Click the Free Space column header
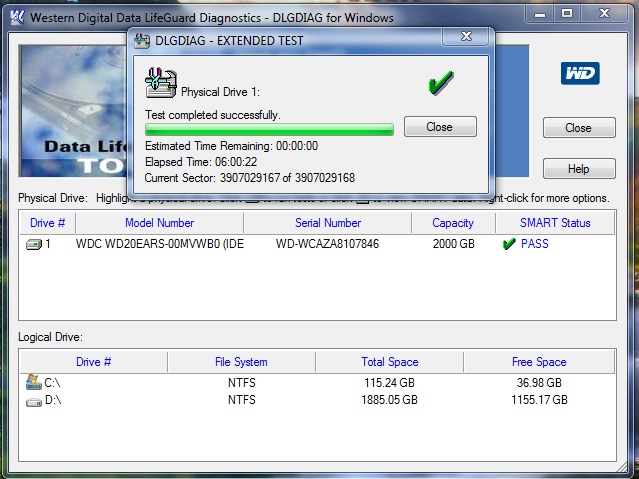The width and height of the screenshot is (639, 479). (x=539, y=362)
